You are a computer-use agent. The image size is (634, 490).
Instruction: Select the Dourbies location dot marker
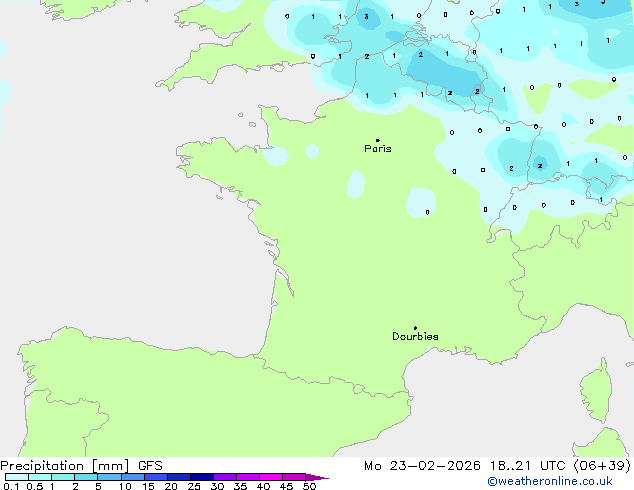point(415,328)
